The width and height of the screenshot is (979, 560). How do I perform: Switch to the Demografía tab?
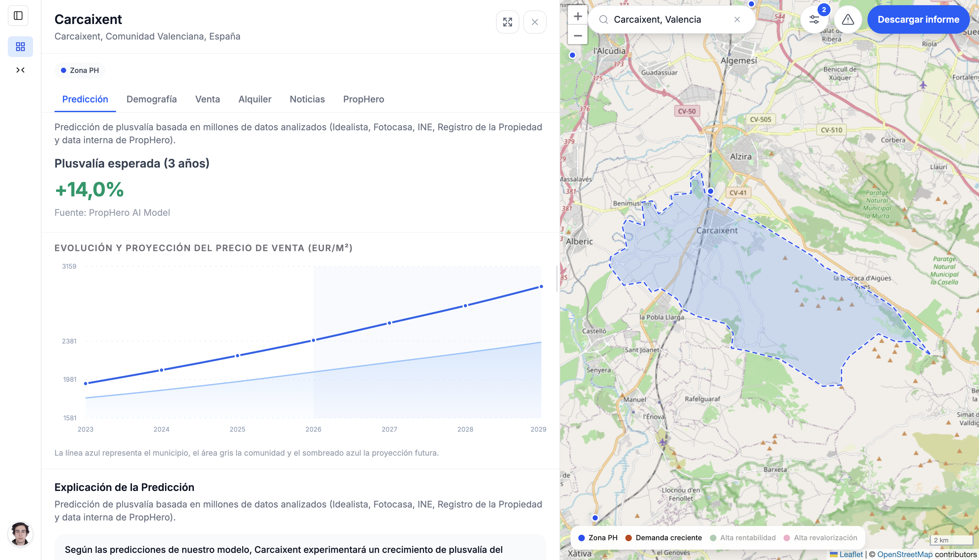click(x=151, y=99)
